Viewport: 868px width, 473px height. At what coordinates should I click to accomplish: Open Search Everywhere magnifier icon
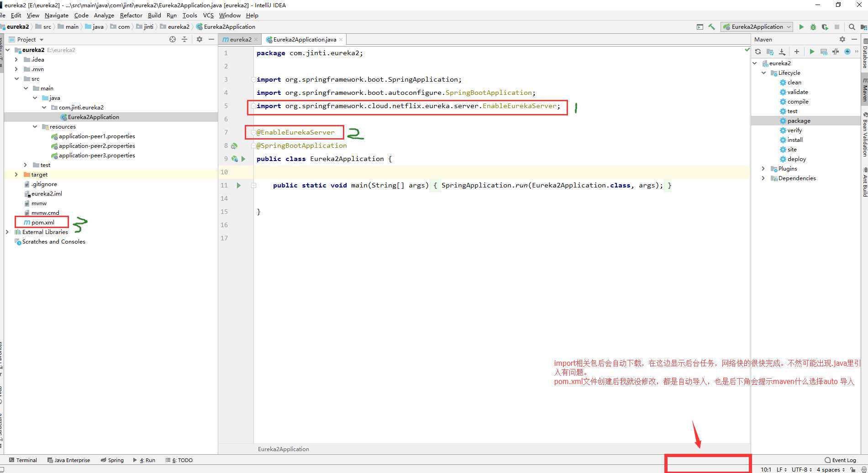[x=852, y=27]
